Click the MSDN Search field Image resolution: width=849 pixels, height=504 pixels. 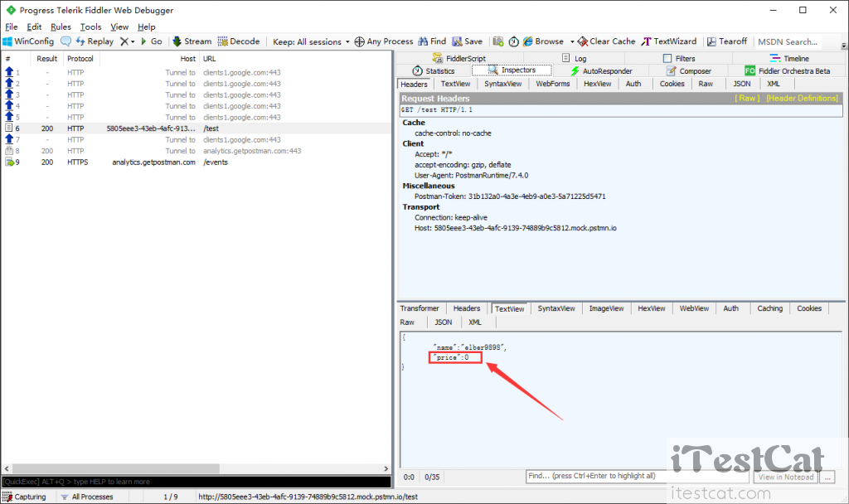point(788,41)
